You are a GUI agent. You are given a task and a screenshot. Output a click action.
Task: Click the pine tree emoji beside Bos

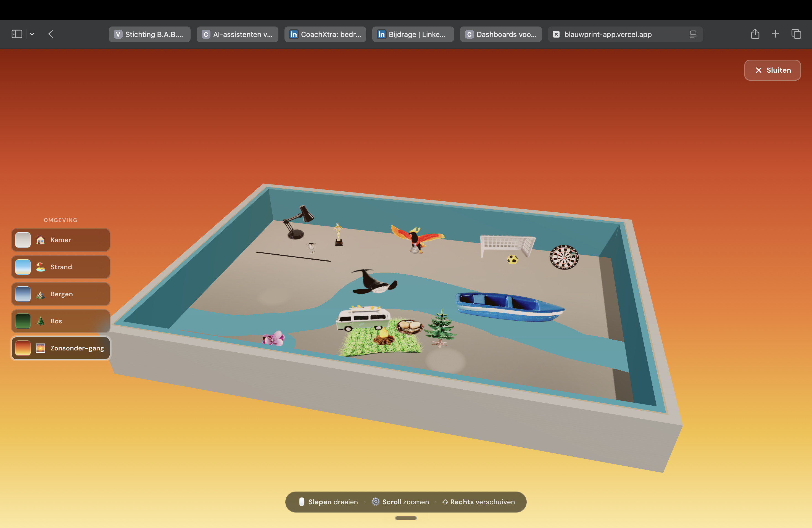(41, 321)
